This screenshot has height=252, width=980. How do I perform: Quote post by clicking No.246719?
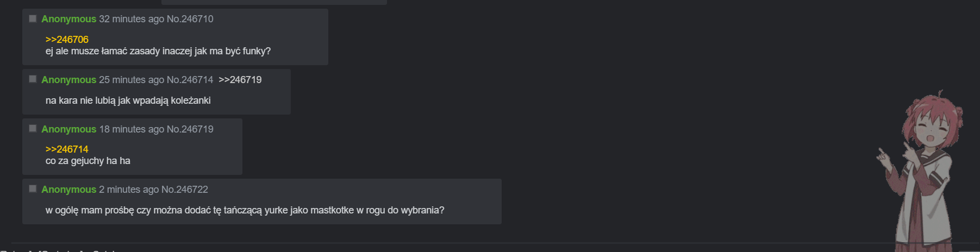tap(190, 129)
